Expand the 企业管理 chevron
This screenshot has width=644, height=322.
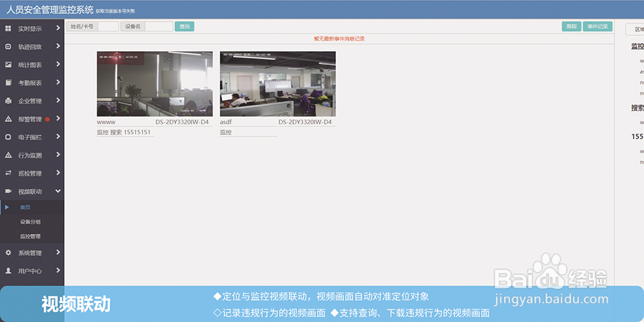click(x=58, y=100)
